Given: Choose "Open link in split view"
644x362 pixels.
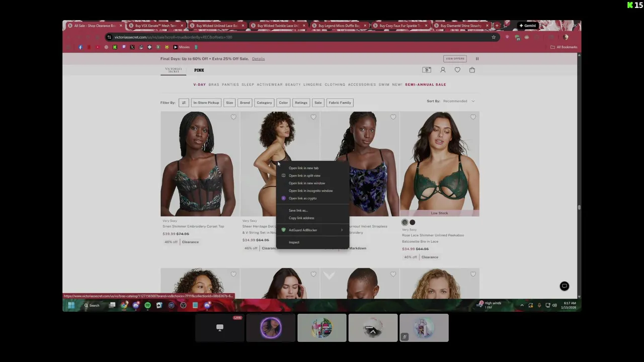Looking at the screenshot, I should [x=312, y=175].
